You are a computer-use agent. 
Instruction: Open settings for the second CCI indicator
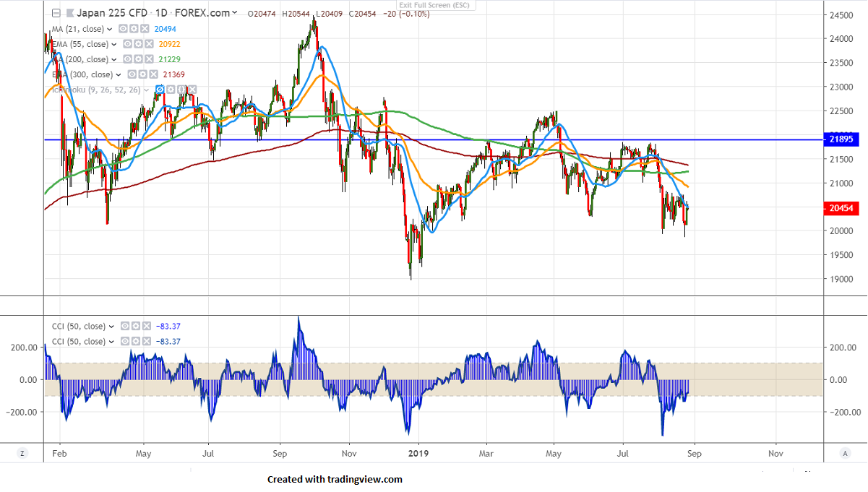point(134,341)
